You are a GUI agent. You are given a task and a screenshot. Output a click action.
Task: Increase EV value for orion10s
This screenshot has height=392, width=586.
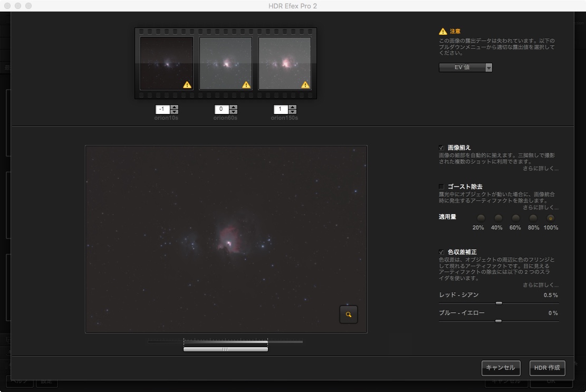pos(175,107)
